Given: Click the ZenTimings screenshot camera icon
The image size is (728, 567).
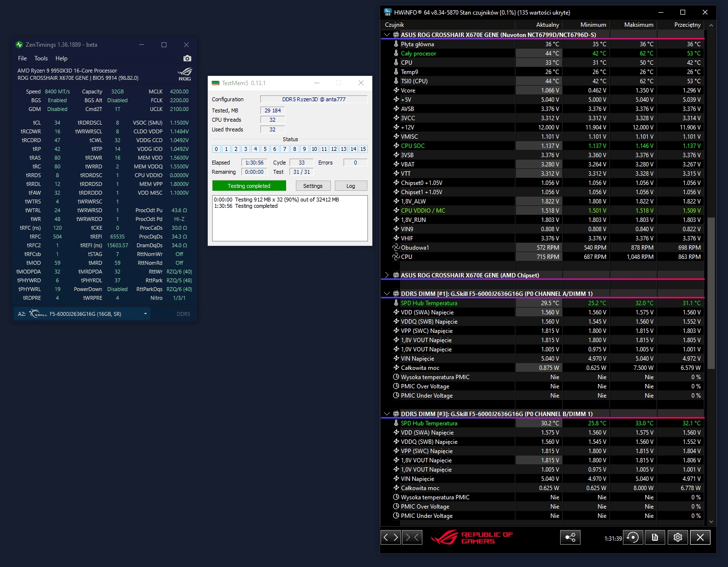Looking at the screenshot, I should (187, 58).
